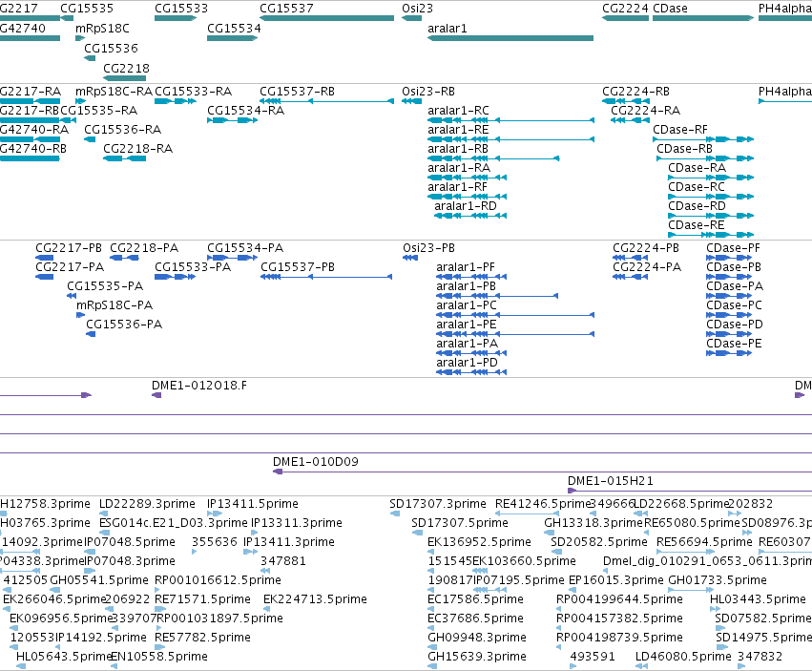Click the CG2224 gene label
The width and height of the screenshot is (812, 671).
tap(625, 9)
